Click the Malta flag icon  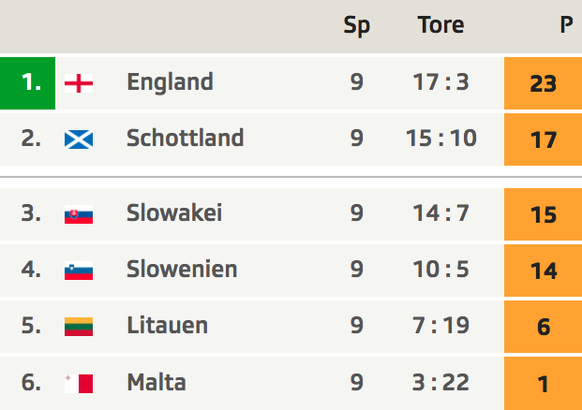point(79,383)
